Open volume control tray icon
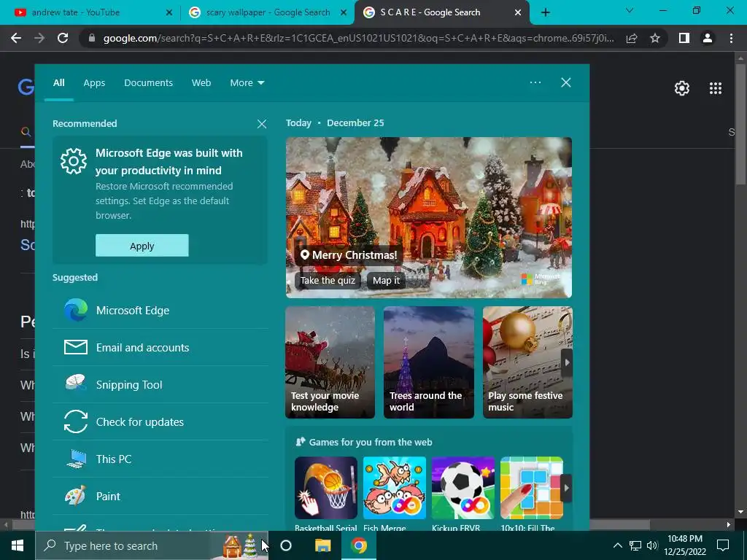 652,545
